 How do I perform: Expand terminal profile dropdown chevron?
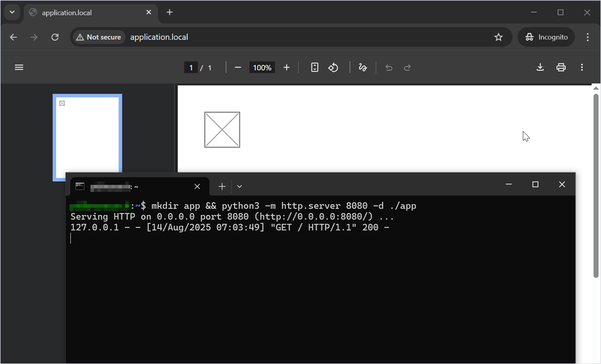click(239, 186)
